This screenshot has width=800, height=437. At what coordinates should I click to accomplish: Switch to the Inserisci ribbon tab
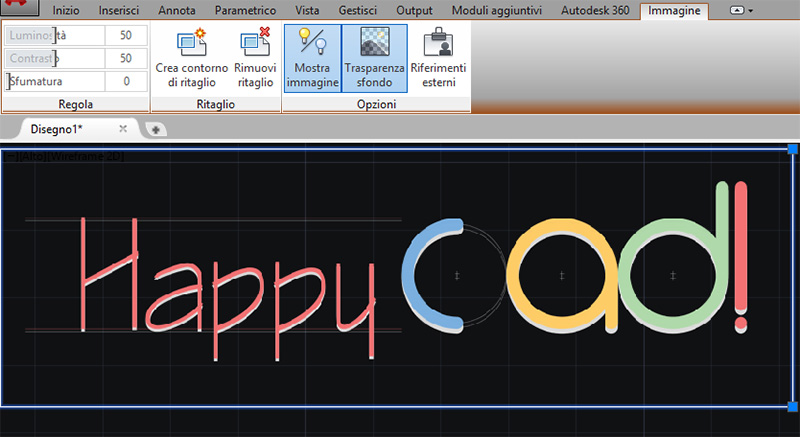tap(119, 10)
